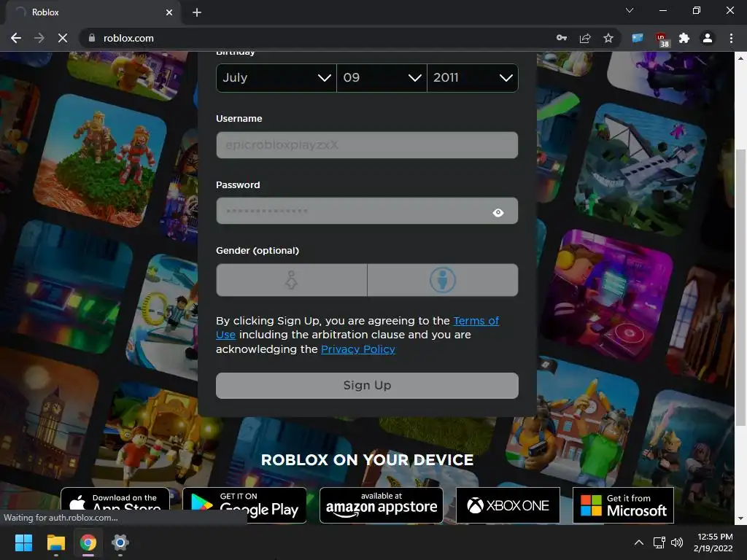
Task: Select the male gender option
Action: click(x=443, y=280)
